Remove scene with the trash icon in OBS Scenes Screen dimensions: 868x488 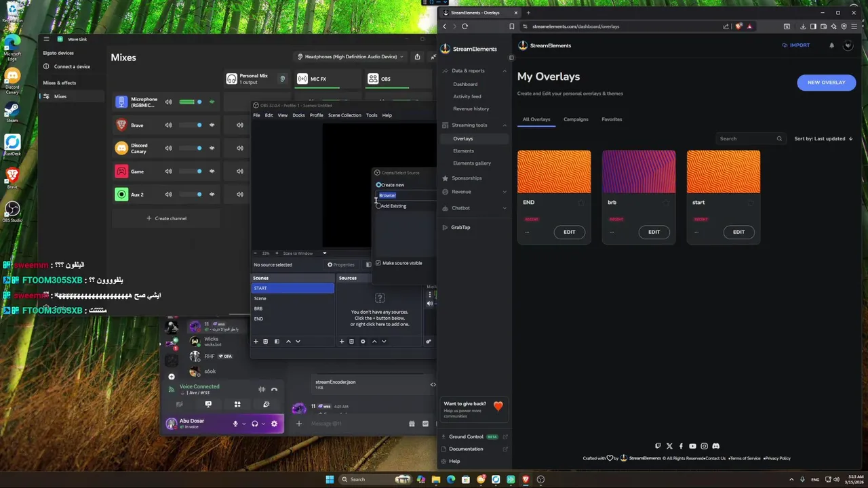pos(265,342)
